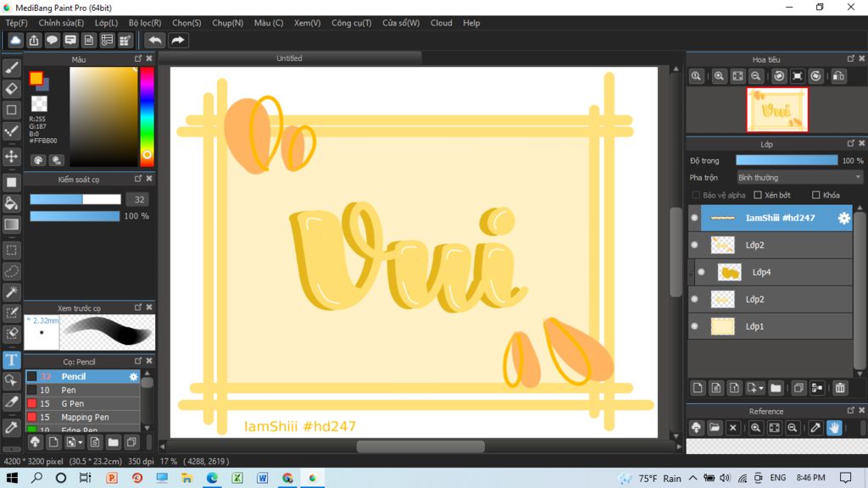Open Pha trộn blend mode dropdown
This screenshot has height=488, width=868.
coord(799,178)
